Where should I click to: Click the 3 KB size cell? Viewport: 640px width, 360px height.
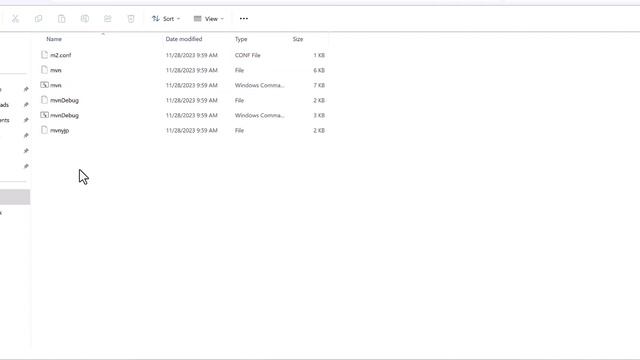coord(319,116)
